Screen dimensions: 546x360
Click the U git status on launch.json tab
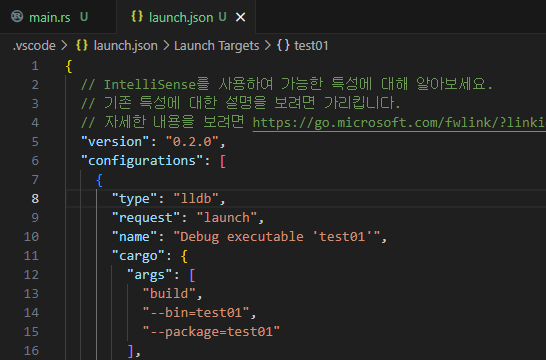click(223, 17)
